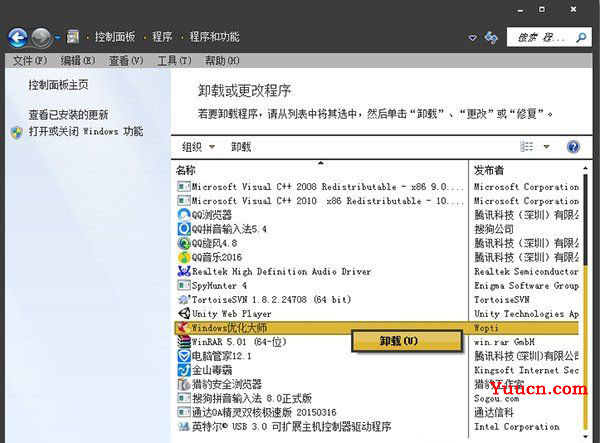Select the 猎豹安全浏览器 icon

click(184, 384)
